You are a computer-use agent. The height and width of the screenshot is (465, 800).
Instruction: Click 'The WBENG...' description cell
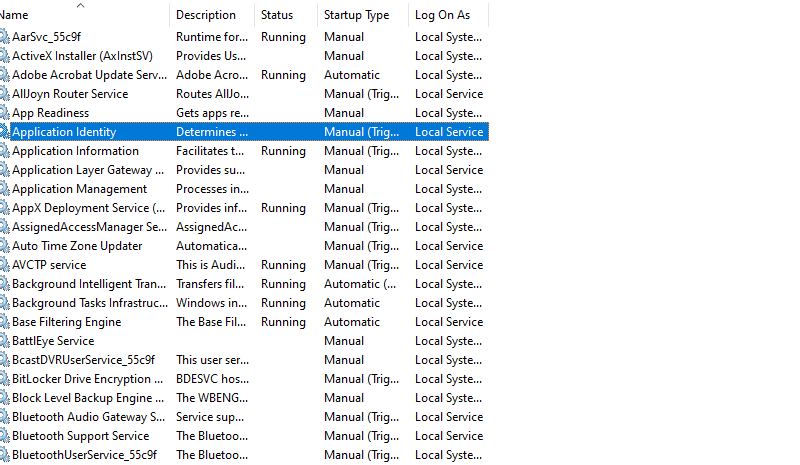tap(212, 398)
